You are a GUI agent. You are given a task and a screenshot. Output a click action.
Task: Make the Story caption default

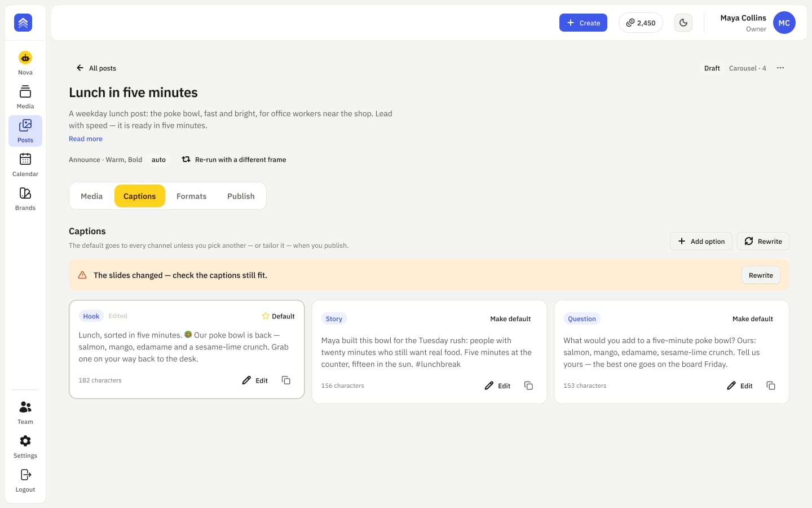510,319
